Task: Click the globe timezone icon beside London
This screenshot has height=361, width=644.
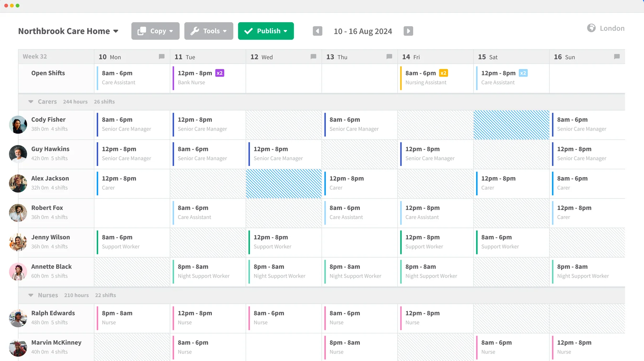Action: [x=591, y=28]
